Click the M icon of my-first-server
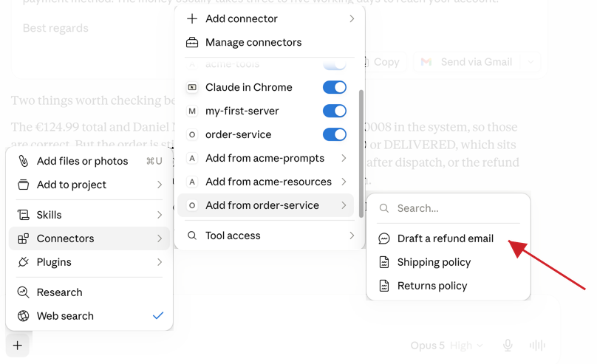 [192, 111]
